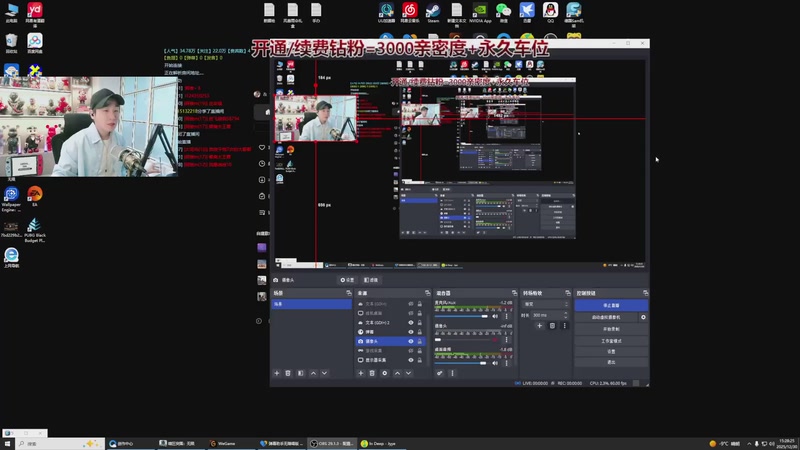Undock the Scenes panel via float icon
Image resolution: width=800 pixels, height=450 pixels.
click(x=348, y=293)
